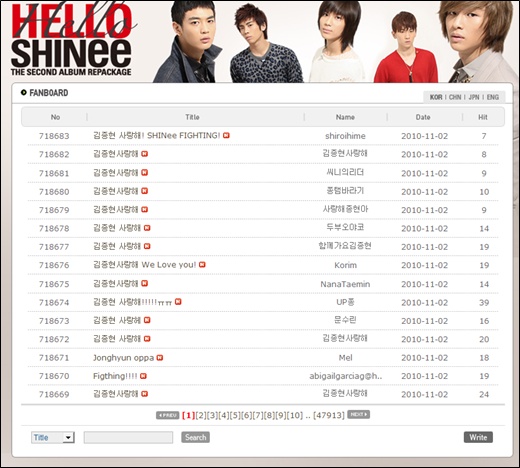This screenshot has height=468, width=520.
Task: Click author name NanaTaemin
Action: coord(345,284)
